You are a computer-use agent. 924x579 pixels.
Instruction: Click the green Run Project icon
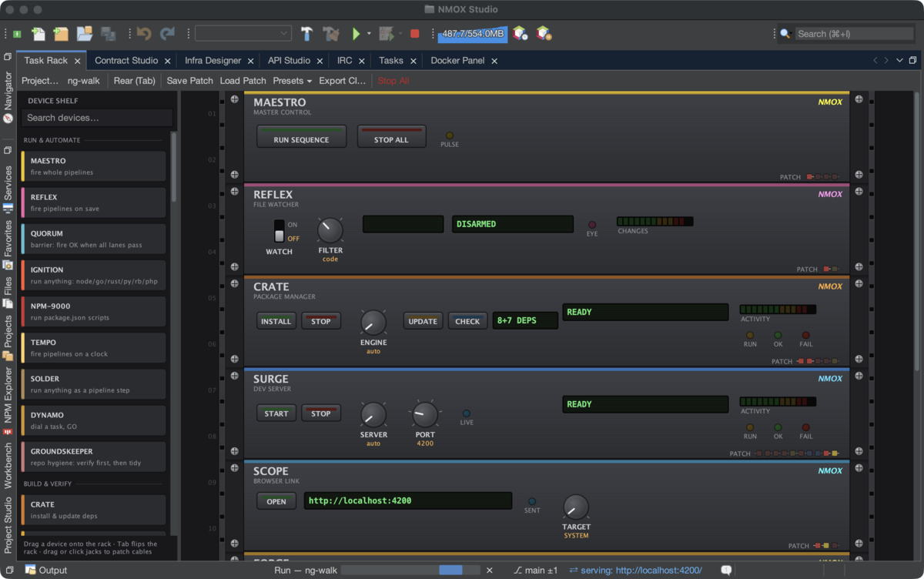click(x=356, y=34)
